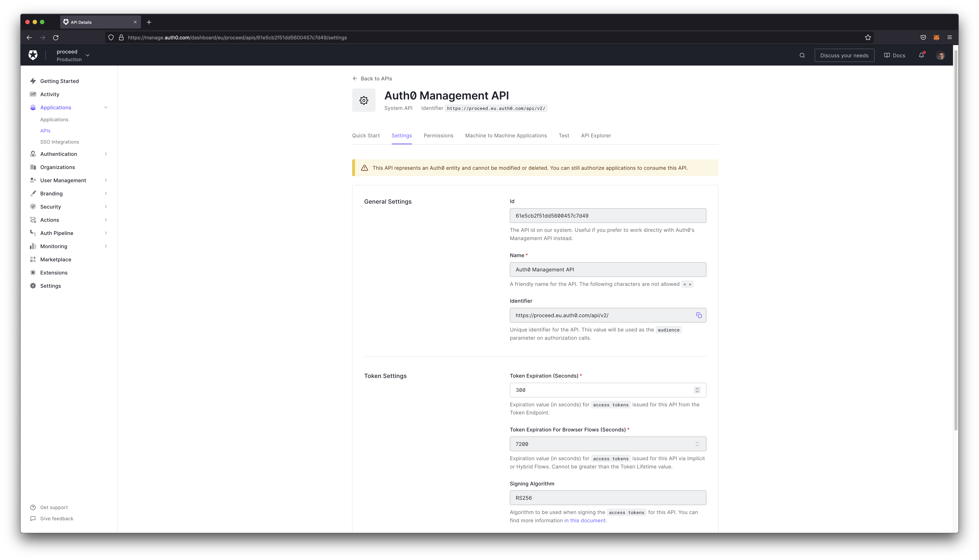Click the API gear thumbnail beside the title
Image resolution: width=979 pixels, height=560 pixels.
pos(363,100)
